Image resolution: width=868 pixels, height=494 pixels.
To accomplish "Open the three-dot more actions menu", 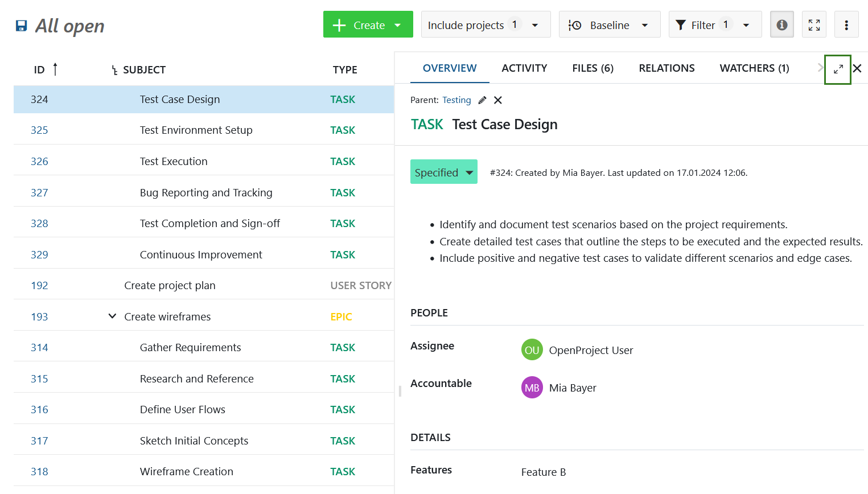I will pos(846,24).
